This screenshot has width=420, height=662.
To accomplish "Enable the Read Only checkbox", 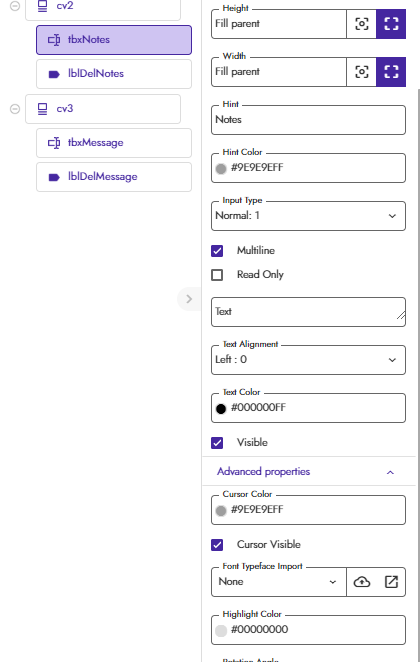I will tap(217, 275).
